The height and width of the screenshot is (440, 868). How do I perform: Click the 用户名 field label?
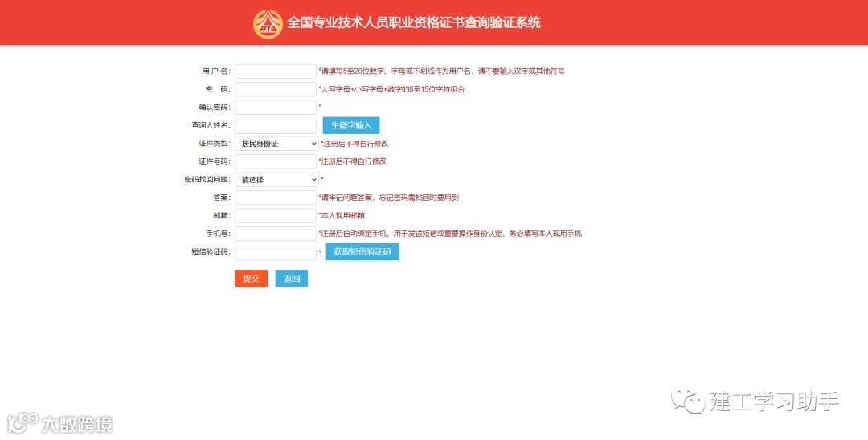(x=216, y=71)
